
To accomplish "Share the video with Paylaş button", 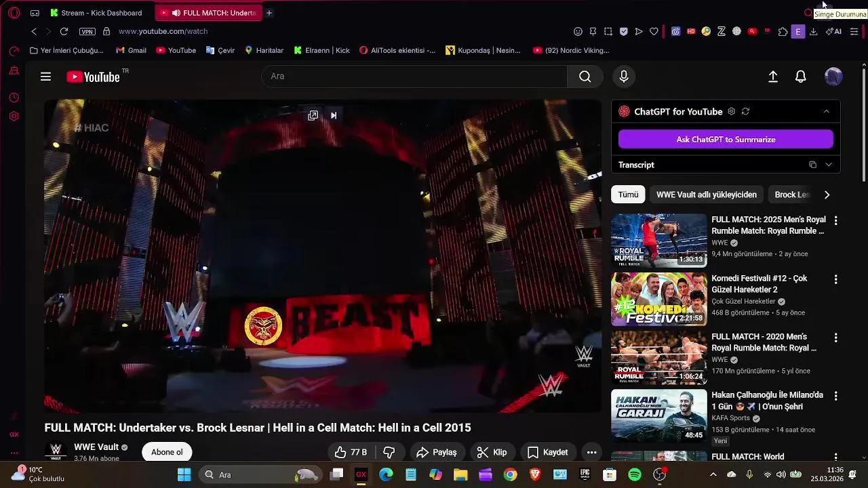I will pos(437,452).
